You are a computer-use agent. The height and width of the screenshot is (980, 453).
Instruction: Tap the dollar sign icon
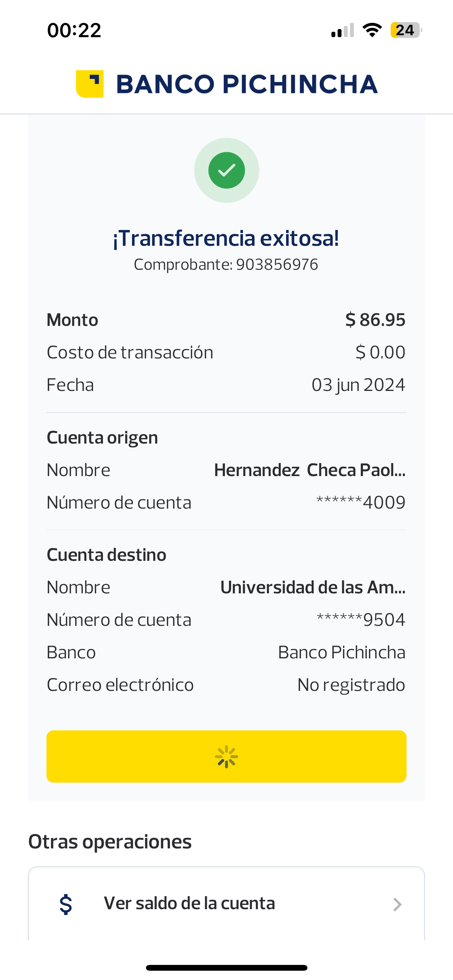(x=66, y=904)
